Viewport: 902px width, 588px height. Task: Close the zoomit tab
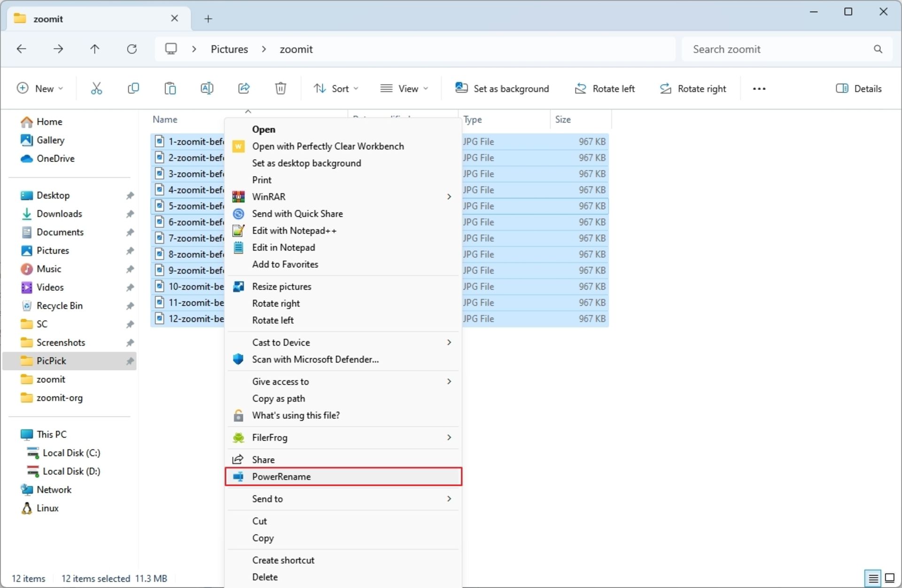[x=174, y=18]
